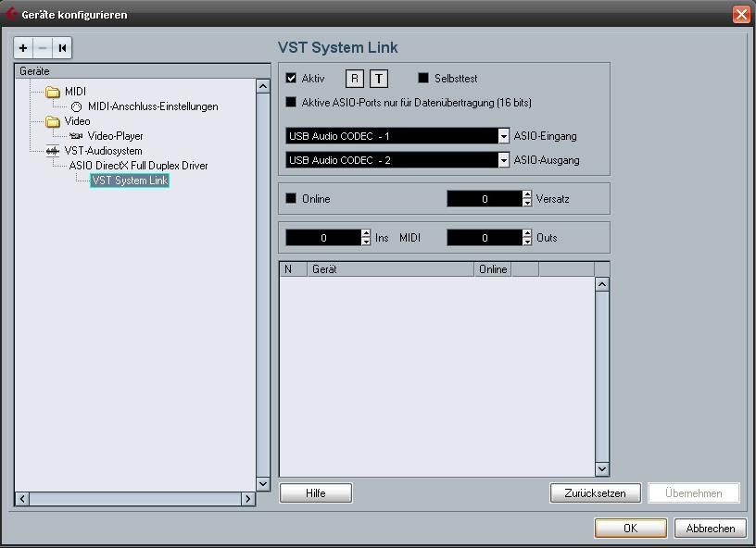Click the Zurücksetzen button

tap(596, 493)
